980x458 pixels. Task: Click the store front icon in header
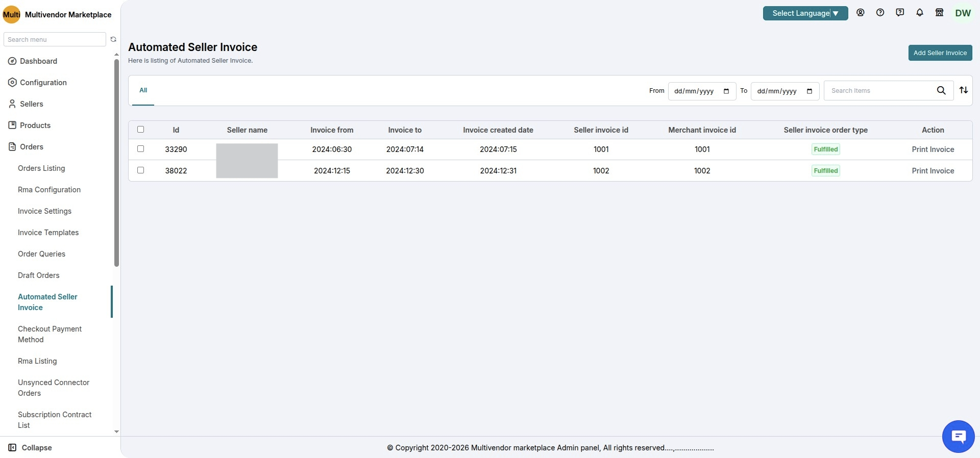940,13
